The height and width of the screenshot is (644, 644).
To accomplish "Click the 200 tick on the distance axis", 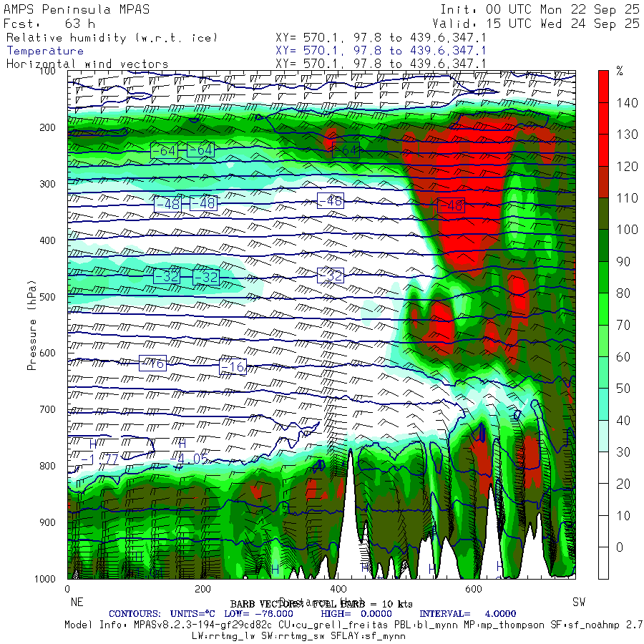I will click(203, 589).
